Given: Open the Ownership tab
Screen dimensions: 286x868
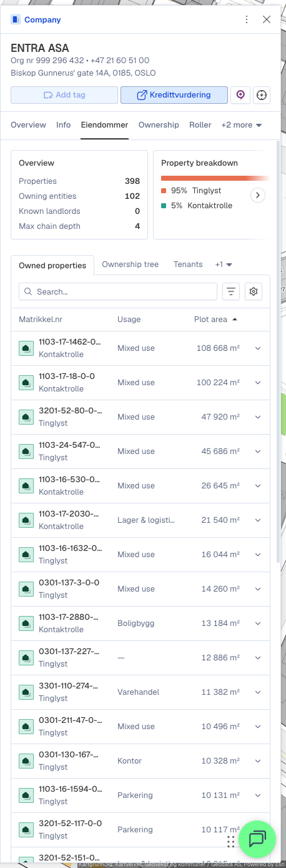Looking at the screenshot, I should tap(159, 125).
